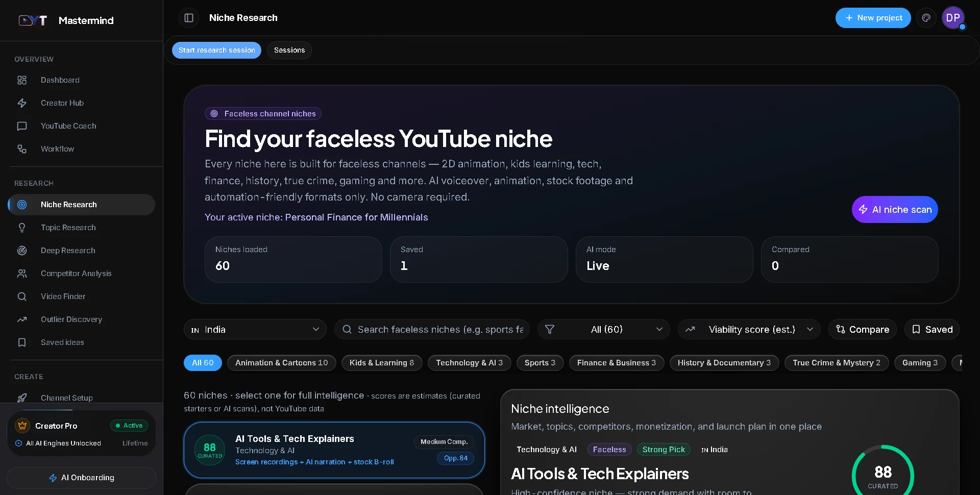
Task: Click the Strong Pick tag
Action: pos(664,450)
